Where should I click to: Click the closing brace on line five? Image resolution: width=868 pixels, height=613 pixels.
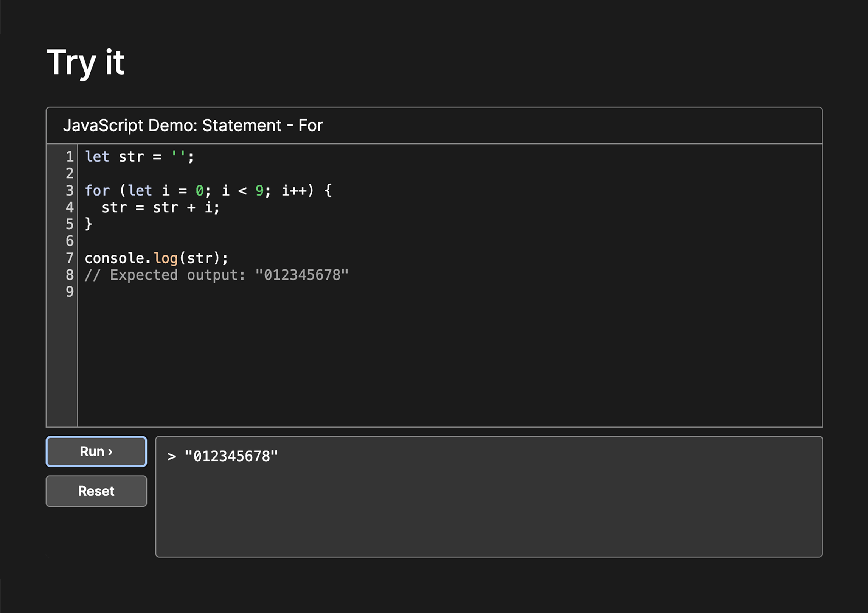click(89, 224)
